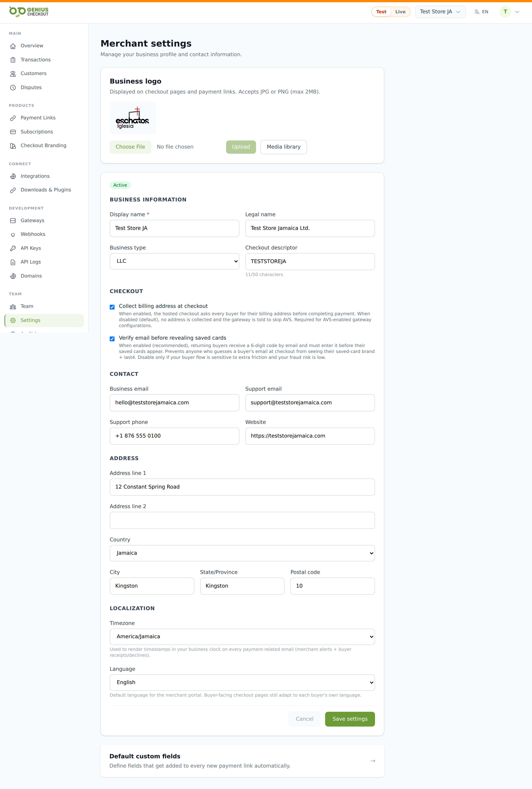Click Save settings button
The width and height of the screenshot is (532, 789).
350,719
